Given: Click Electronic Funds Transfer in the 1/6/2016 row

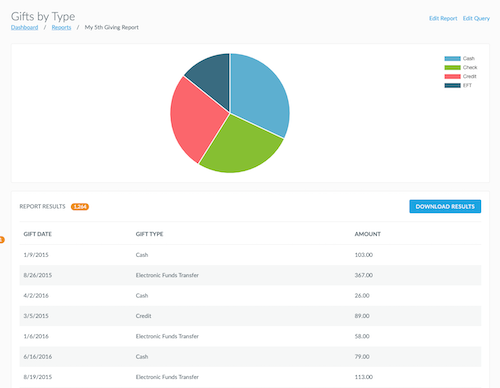Looking at the screenshot, I should [x=167, y=336].
